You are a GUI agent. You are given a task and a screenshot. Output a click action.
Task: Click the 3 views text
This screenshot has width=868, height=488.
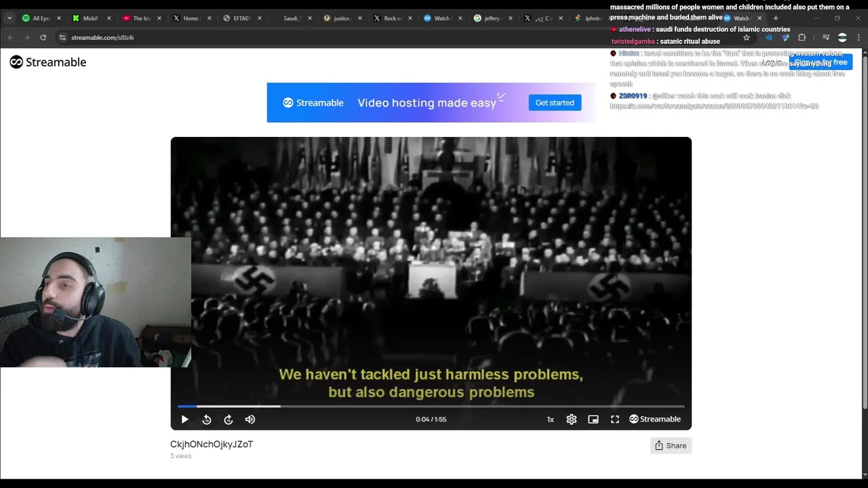[x=181, y=456]
